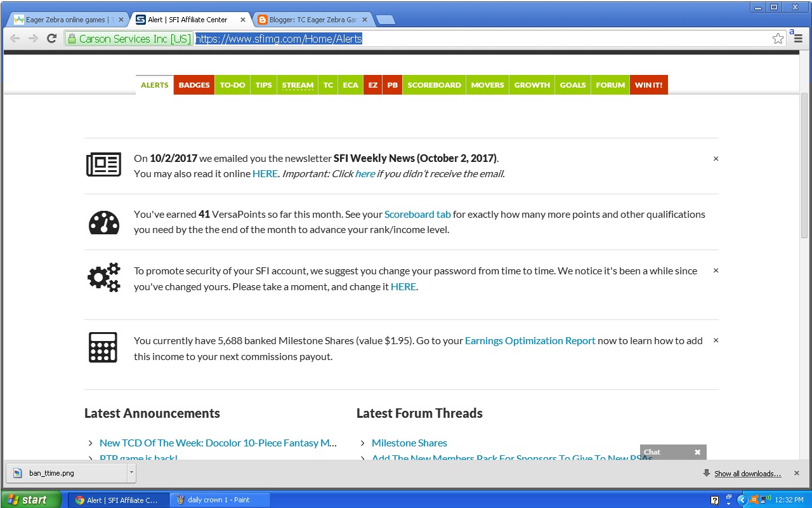The width and height of the screenshot is (812, 508).
Task: Click the help question mark taskbar icon
Action: 715,500
